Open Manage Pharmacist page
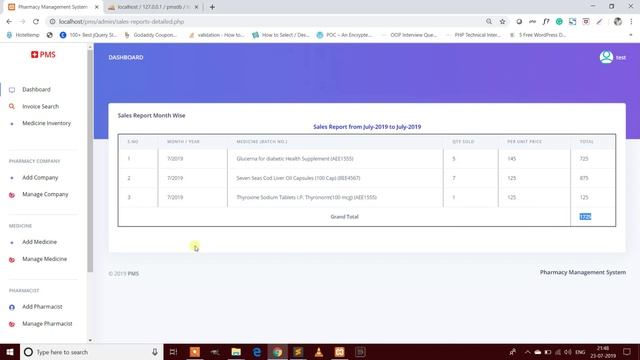 pyautogui.click(x=47, y=324)
